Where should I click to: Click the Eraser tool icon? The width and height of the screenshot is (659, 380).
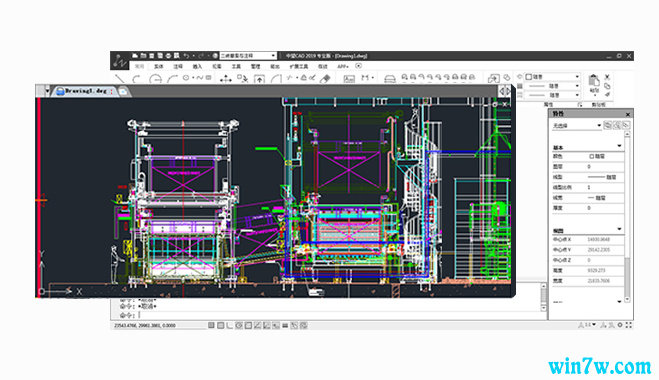pos(325,79)
